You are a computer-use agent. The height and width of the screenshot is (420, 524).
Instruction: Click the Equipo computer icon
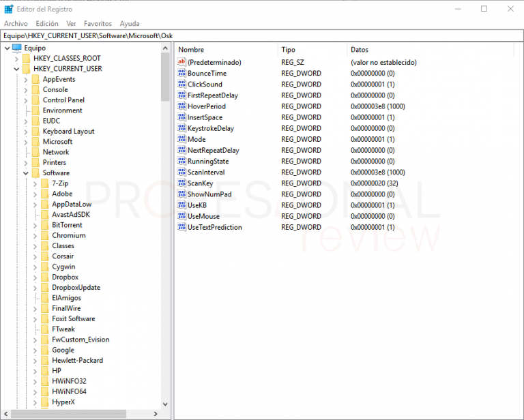point(16,48)
